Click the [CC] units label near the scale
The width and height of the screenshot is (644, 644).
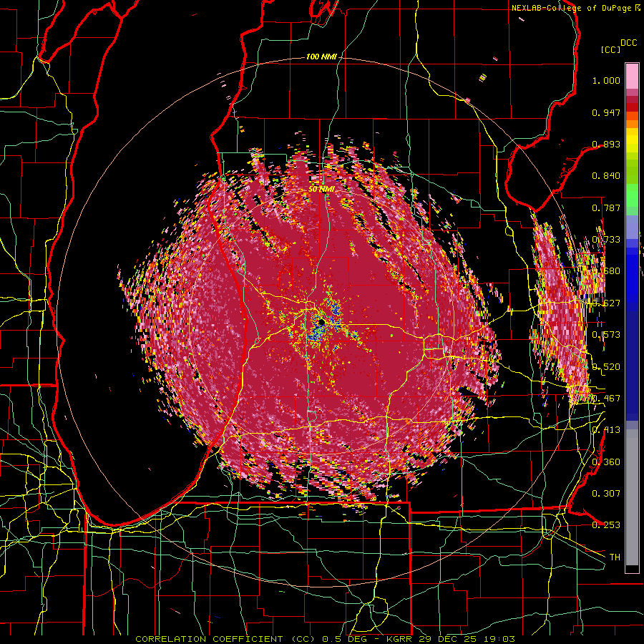[610, 49]
